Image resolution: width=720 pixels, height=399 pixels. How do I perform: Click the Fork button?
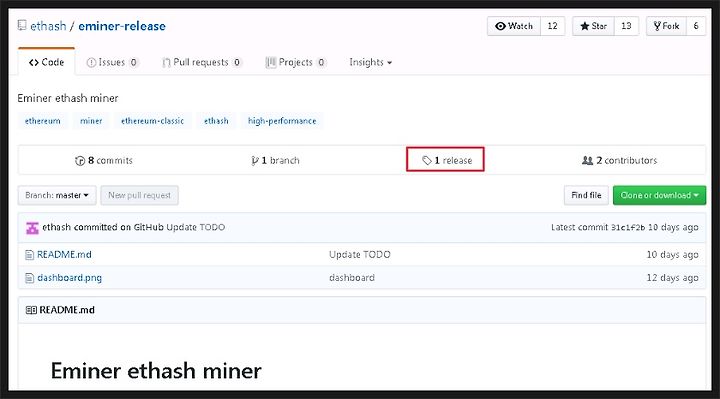666,26
